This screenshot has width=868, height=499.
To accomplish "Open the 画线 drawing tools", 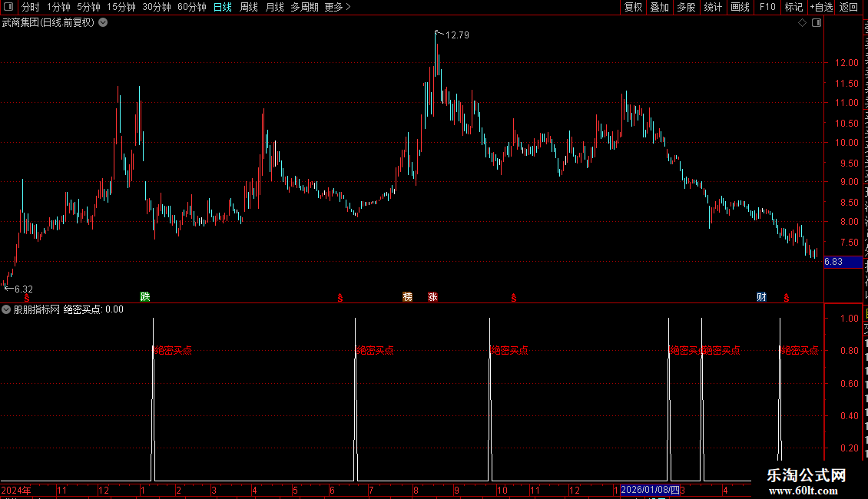I will (740, 7).
